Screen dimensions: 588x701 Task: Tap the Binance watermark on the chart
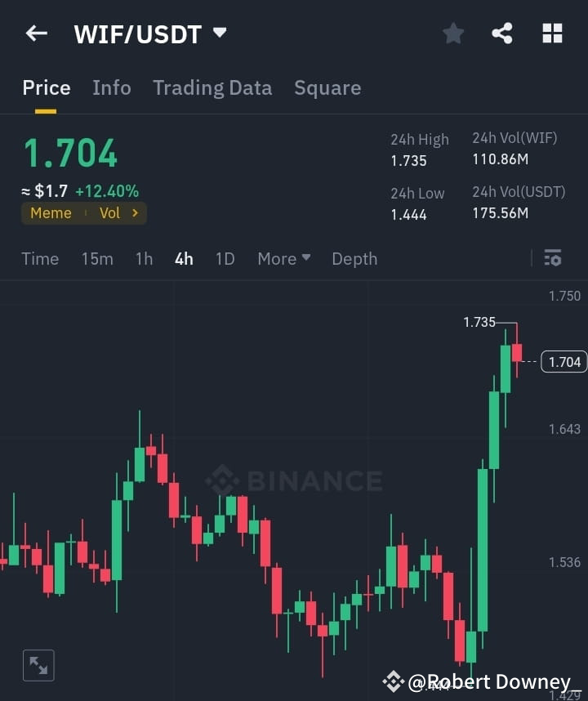point(294,481)
